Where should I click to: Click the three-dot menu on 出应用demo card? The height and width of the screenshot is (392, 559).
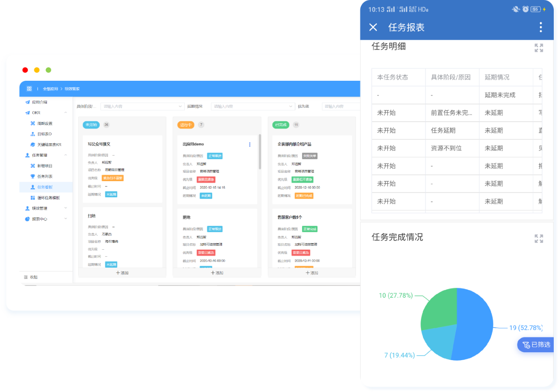(250, 144)
